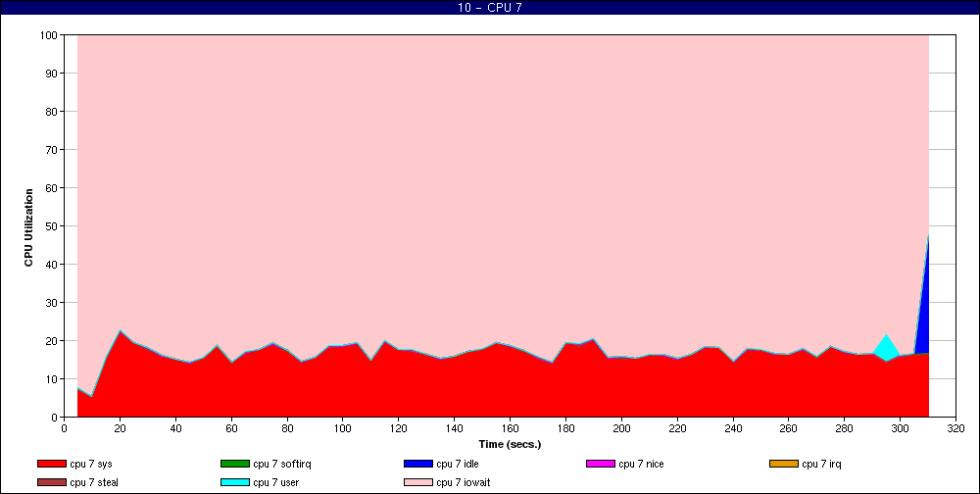980x494 pixels.
Task: Select the 'cpu 7 softirq' legend label
Action: pos(282,464)
